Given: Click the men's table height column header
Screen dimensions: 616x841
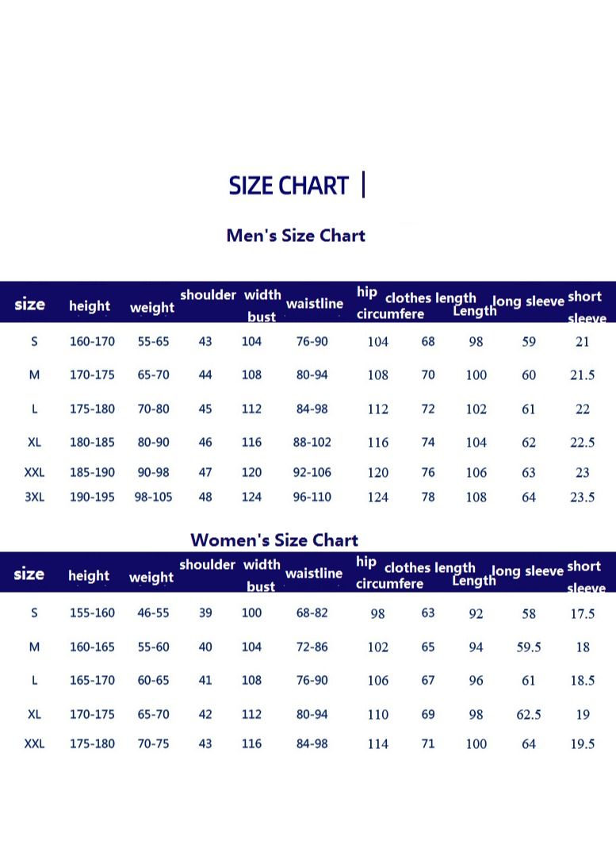Looking at the screenshot, I should click(x=90, y=305).
